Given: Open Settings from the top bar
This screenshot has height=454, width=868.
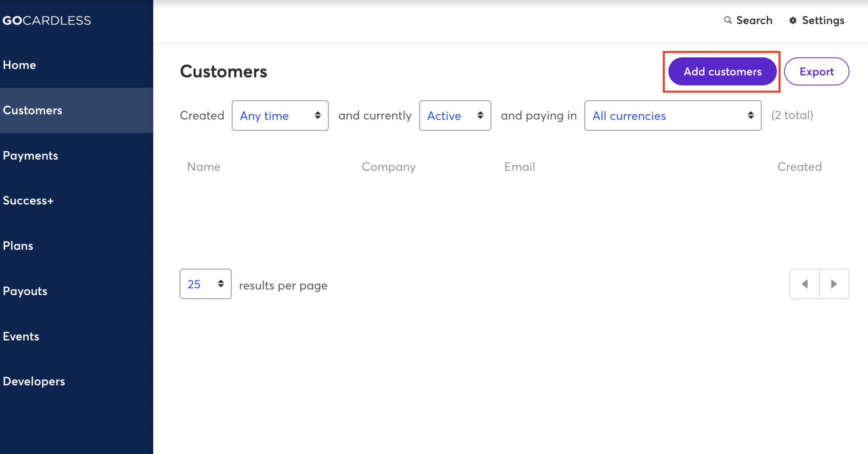Looking at the screenshot, I should [x=816, y=20].
